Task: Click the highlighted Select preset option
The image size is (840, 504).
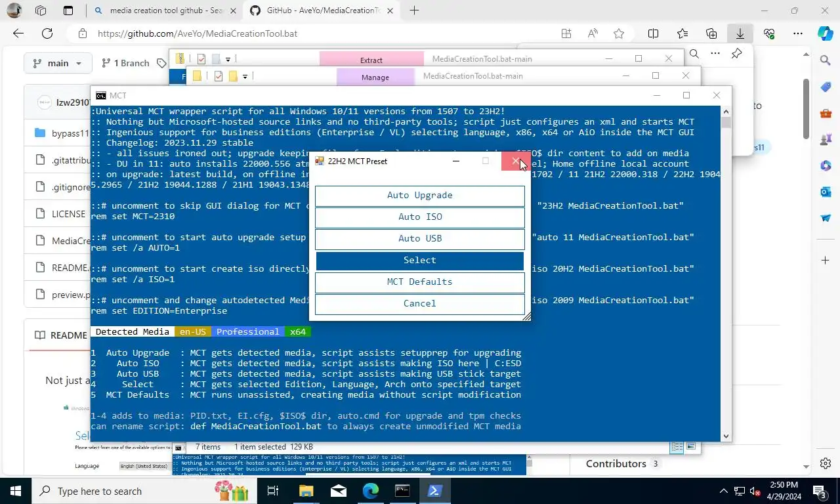Action: [x=420, y=261]
